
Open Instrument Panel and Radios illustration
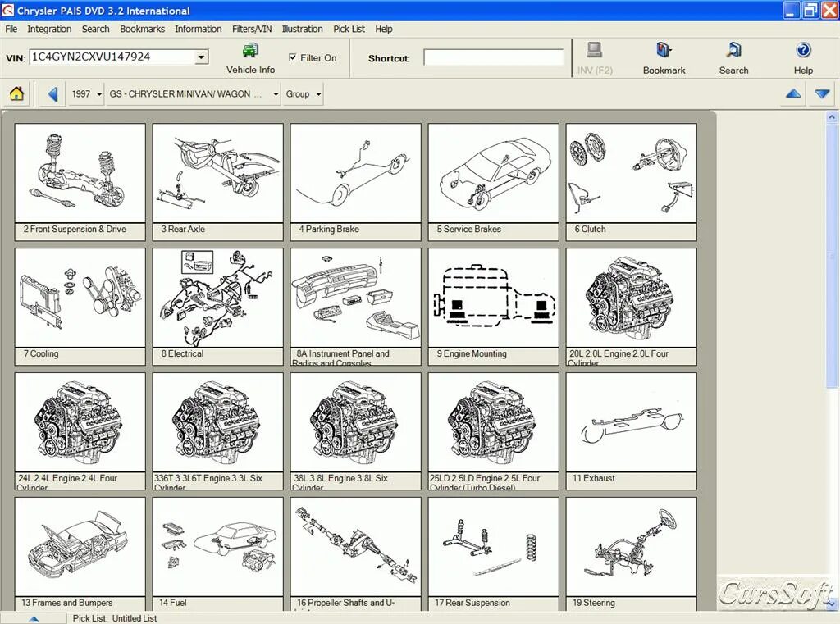pyautogui.click(x=356, y=298)
